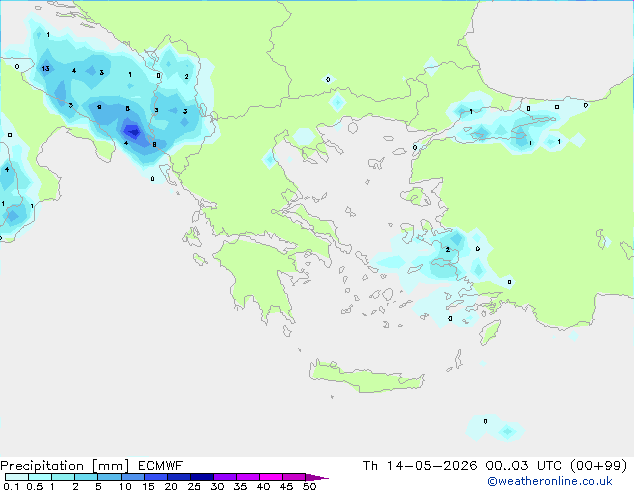This screenshot has width=634, height=490.
Task: Click the 30–35 mm violet legend swatch
Action: [225, 477]
